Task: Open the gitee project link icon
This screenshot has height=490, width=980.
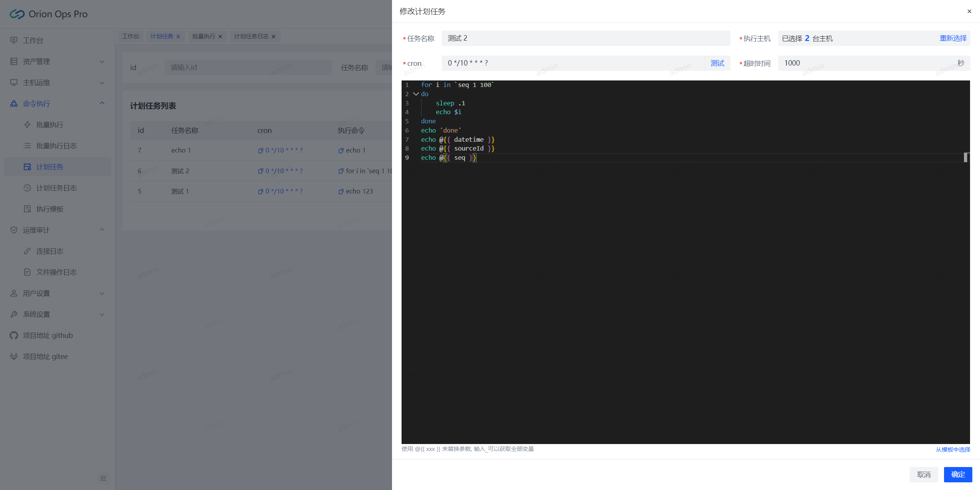Action: (x=14, y=357)
